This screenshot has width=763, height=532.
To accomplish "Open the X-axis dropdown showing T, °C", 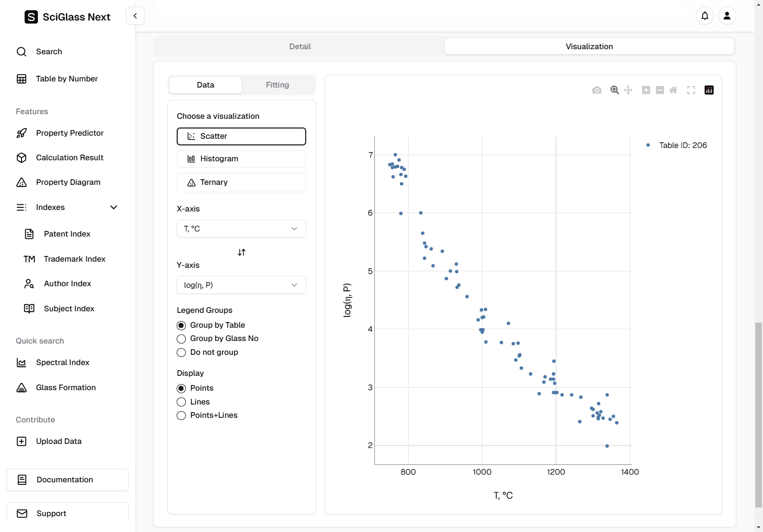I will click(241, 229).
